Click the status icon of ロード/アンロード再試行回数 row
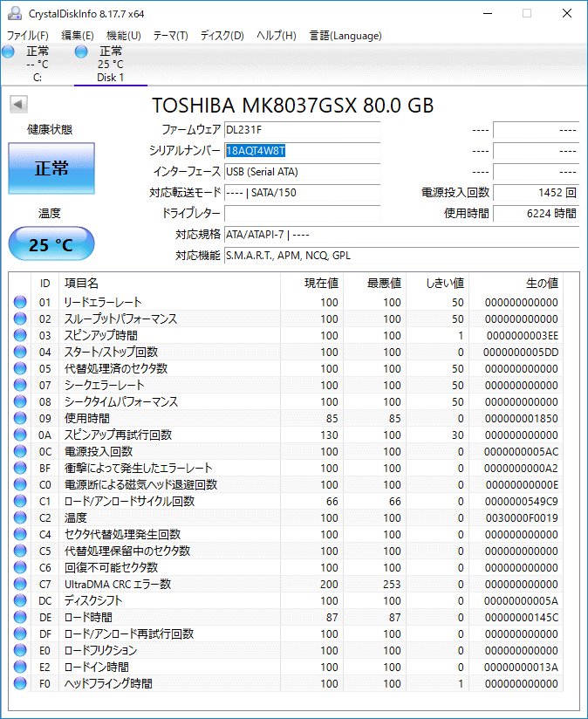The width and height of the screenshot is (588, 719). 20,633
